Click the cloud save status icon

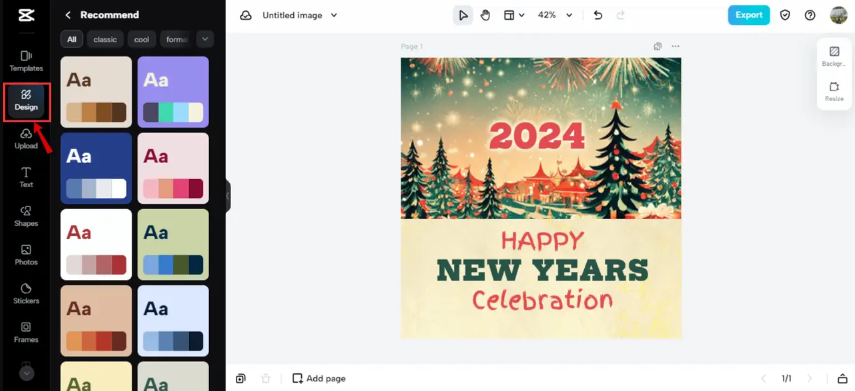point(246,15)
